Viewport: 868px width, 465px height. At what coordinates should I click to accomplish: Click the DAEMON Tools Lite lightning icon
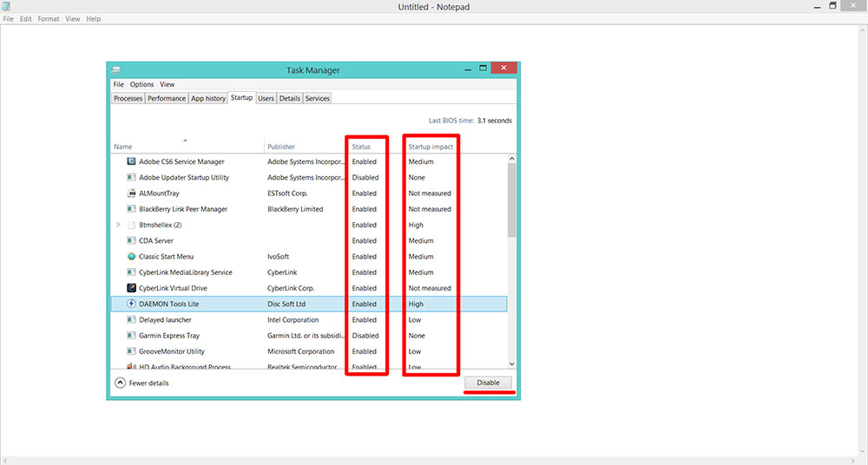(131, 304)
